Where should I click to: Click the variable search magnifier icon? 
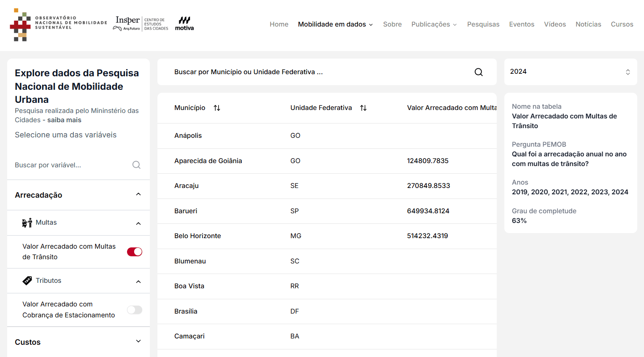pos(136,165)
